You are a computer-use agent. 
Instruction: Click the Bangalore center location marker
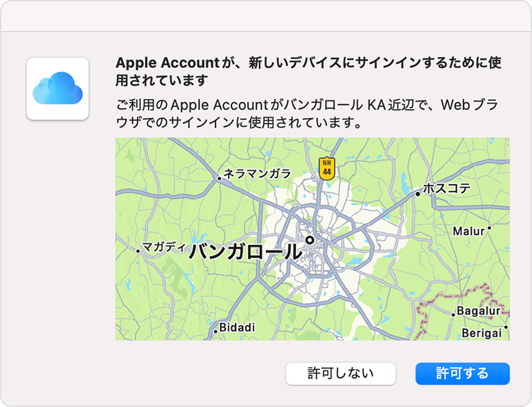click(310, 240)
